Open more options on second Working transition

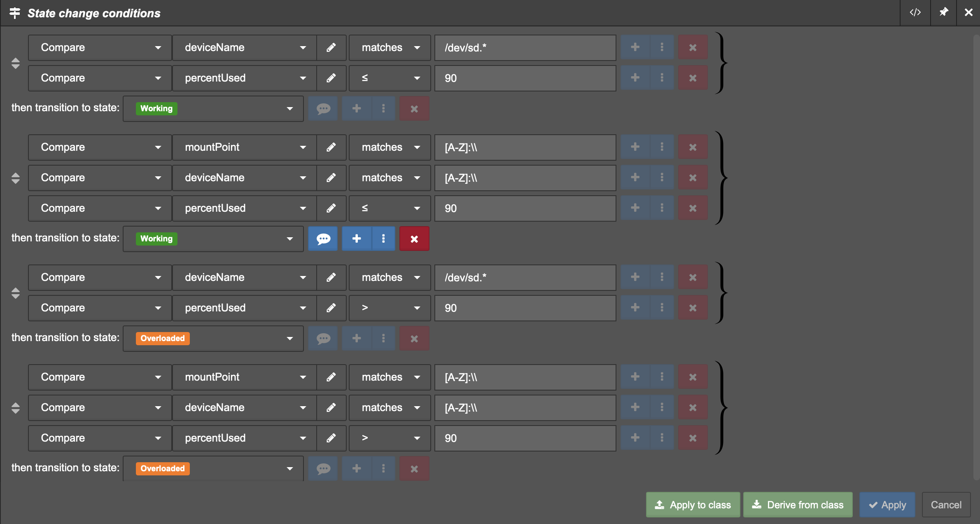[383, 239]
